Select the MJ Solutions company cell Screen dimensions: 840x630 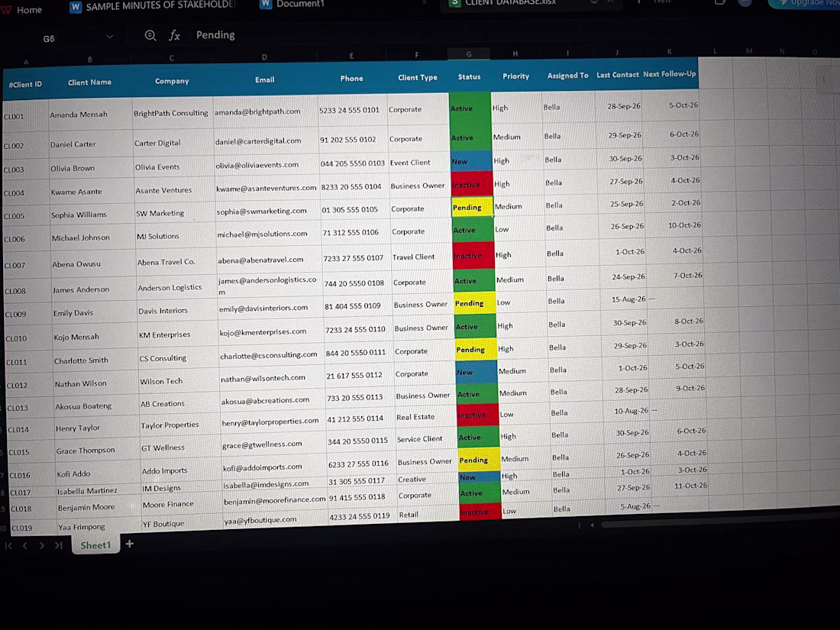coord(174,236)
